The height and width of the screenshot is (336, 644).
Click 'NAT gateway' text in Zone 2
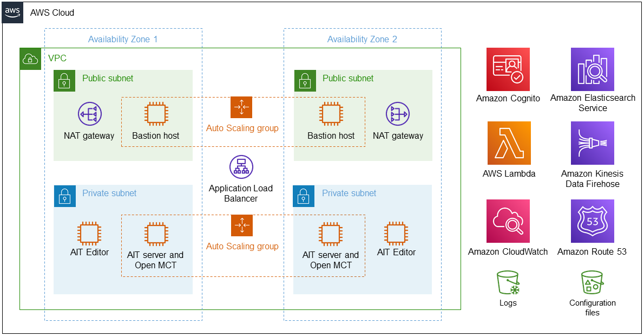(x=398, y=135)
